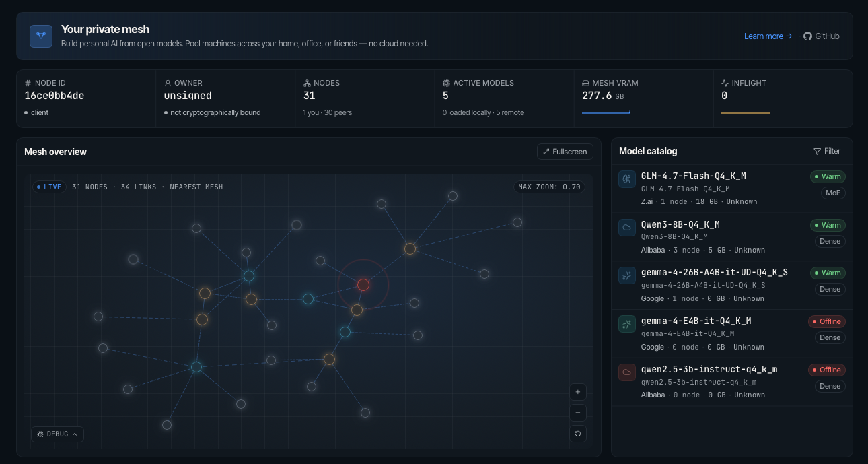Click the MoE tag on GLM-4.7-Flash
The width and height of the screenshot is (868, 464).
(x=832, y=193)
